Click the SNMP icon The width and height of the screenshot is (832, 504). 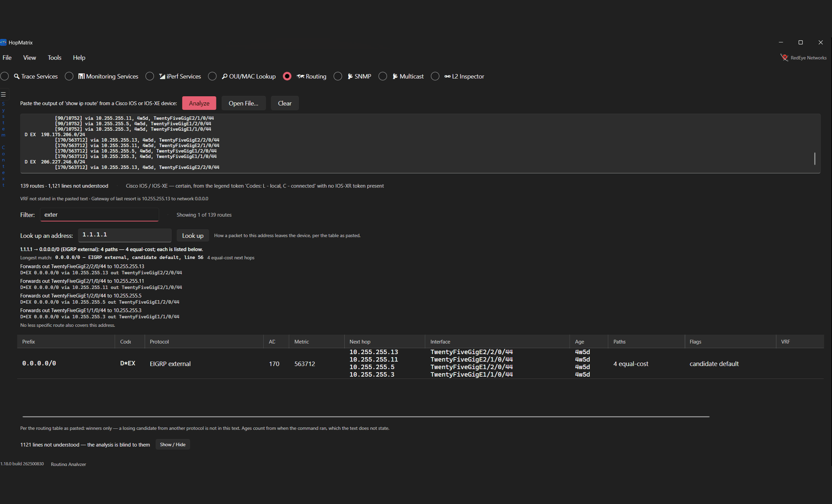(350, 76)
